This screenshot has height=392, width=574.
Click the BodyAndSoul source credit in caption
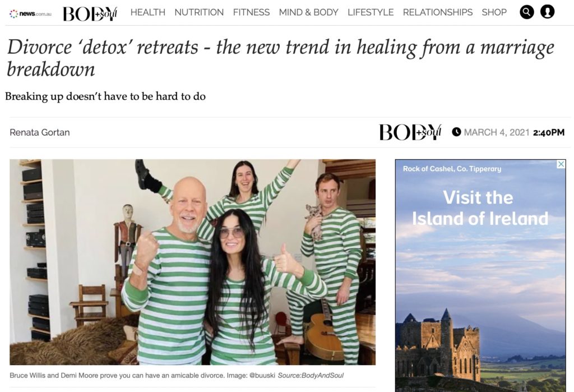[x=311, y=376]
